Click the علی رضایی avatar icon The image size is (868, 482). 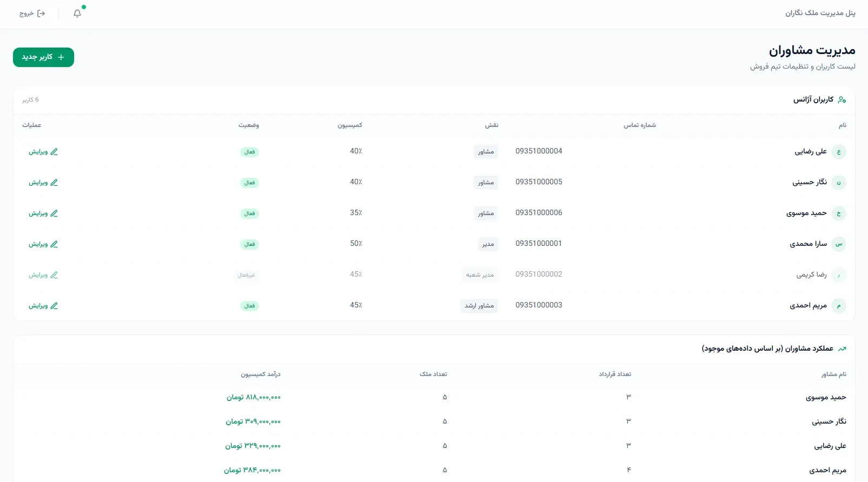click(x=839, y=152)
